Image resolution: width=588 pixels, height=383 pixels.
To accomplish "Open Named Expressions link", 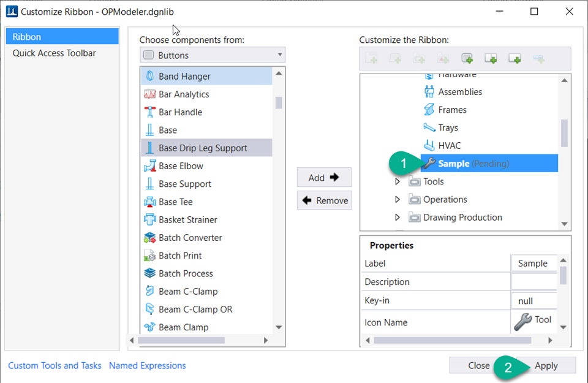I will tap(148, 365).
